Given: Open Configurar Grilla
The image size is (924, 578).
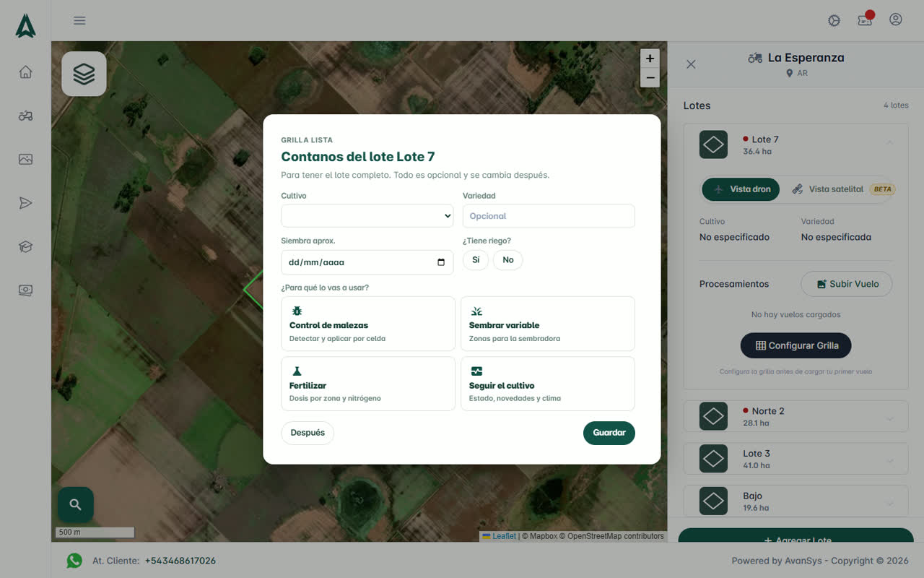Looking at the screenshot, I should pyautogui.click(x=796, y=345).
